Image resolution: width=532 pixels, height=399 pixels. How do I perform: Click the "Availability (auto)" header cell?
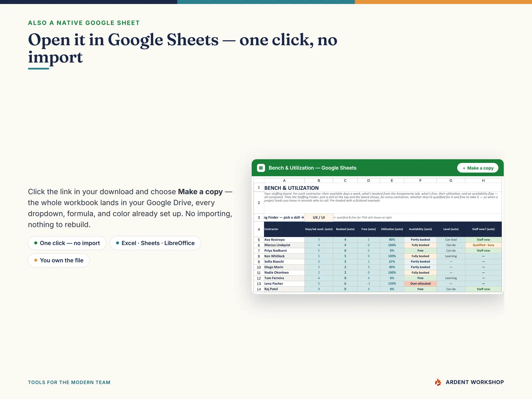point(420,229)
